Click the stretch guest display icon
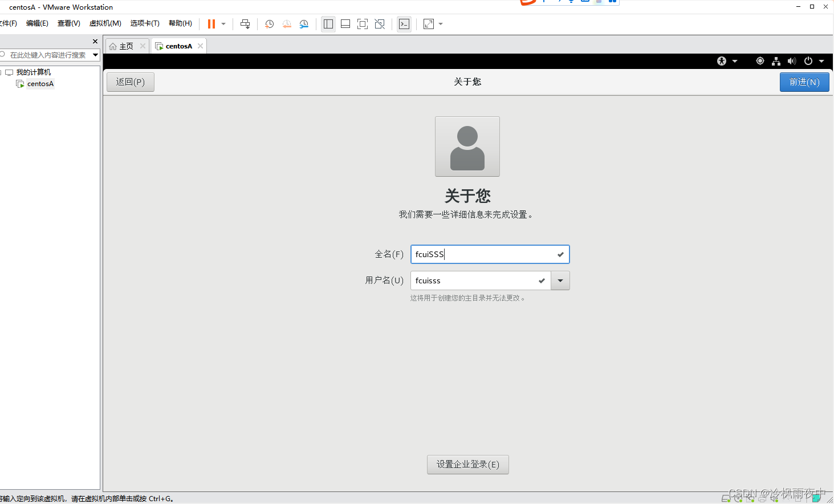This screenshot has height=504, width=834. point(429,24)
